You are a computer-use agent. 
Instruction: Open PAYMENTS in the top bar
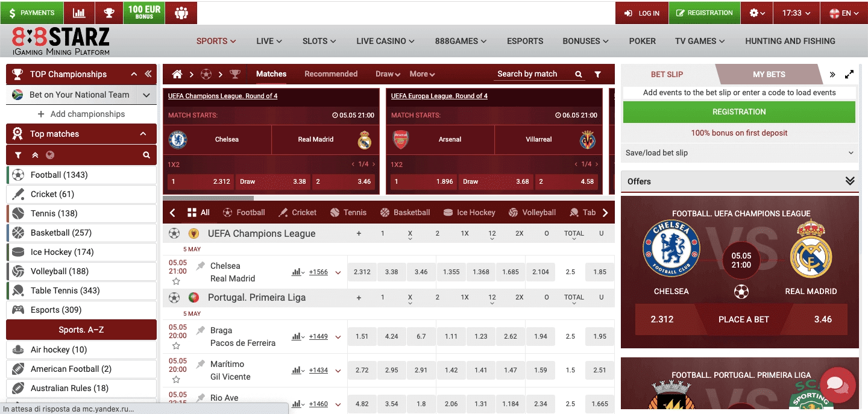[31, 13]
